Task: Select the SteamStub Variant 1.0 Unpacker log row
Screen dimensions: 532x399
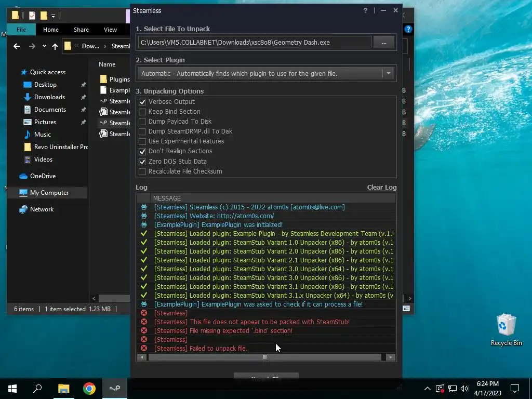Action: [266, 242]
